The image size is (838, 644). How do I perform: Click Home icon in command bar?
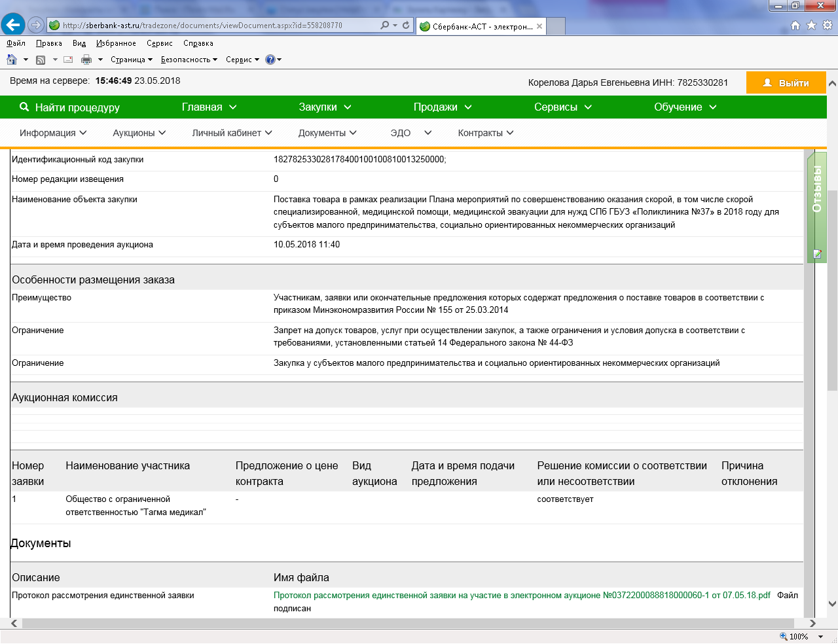11,60
